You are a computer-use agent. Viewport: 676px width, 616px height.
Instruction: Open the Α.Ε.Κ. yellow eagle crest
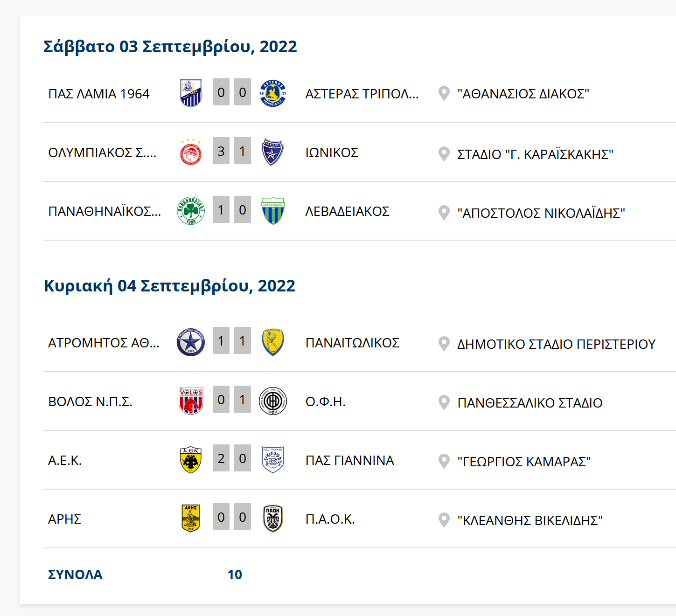(191, 459)
